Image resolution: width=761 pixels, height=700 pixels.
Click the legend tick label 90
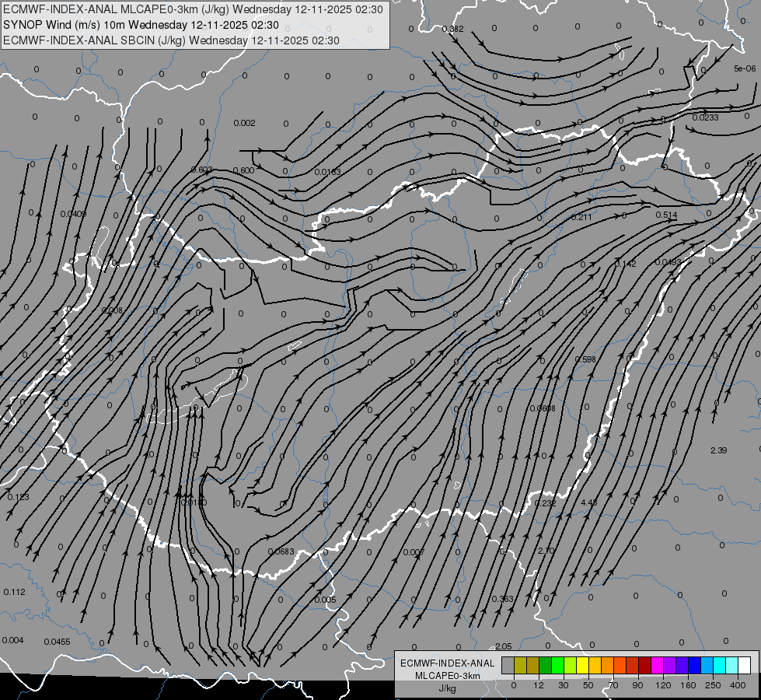(x=637, y=685)
